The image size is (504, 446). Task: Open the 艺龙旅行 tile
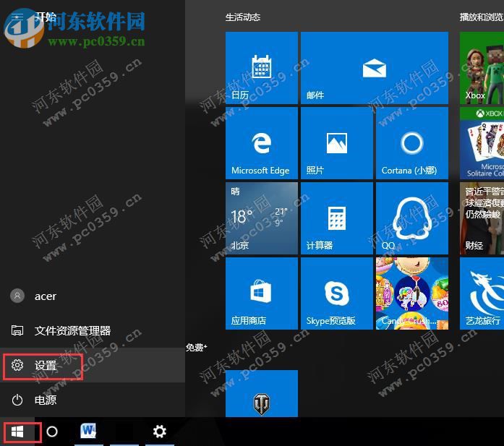tap(482, 293)
